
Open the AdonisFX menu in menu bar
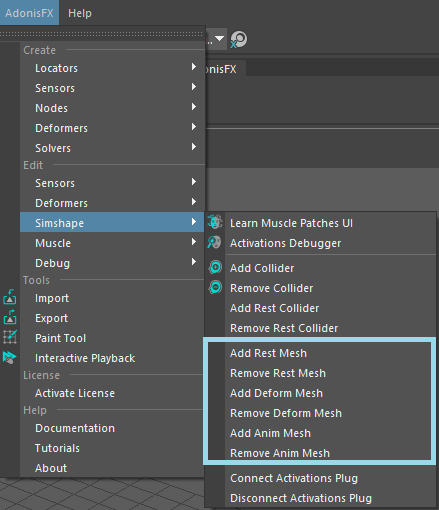point(29,13)
